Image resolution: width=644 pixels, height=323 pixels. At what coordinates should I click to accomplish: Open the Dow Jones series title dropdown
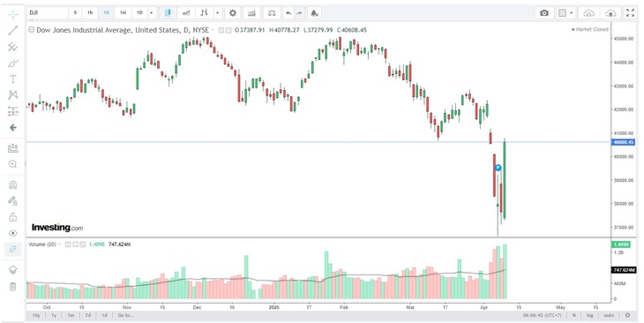pos(213,30)
